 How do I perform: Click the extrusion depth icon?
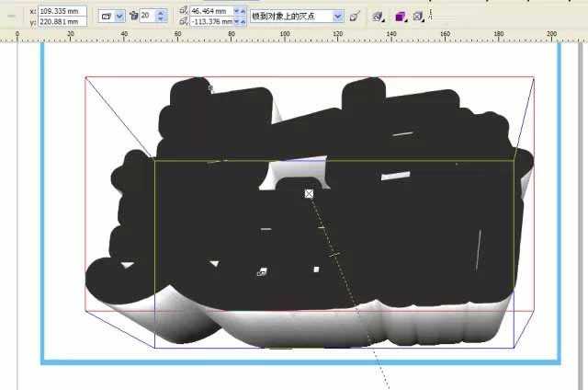coord(133,16)
